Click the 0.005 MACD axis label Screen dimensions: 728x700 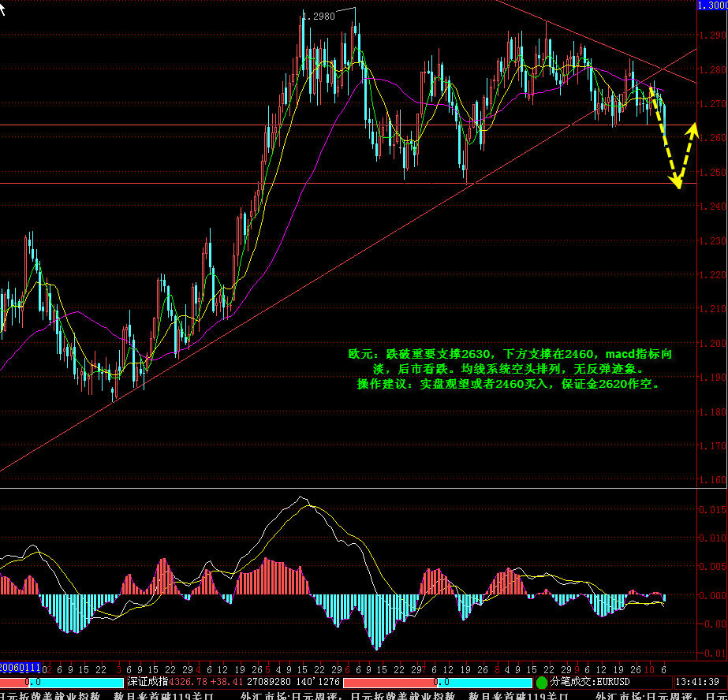(x=713, y=567)
